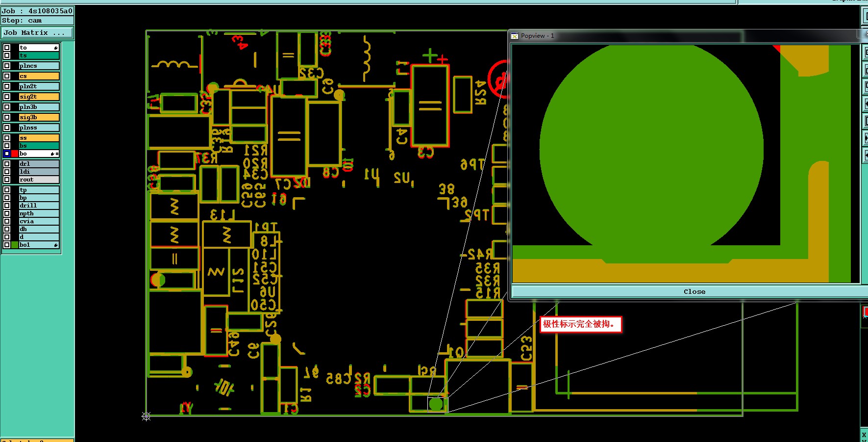Image resolution: width=868 pixels, height=442 pixels.
Task: Click the 'Step: cam' label
Action: (x=37, y=21)
